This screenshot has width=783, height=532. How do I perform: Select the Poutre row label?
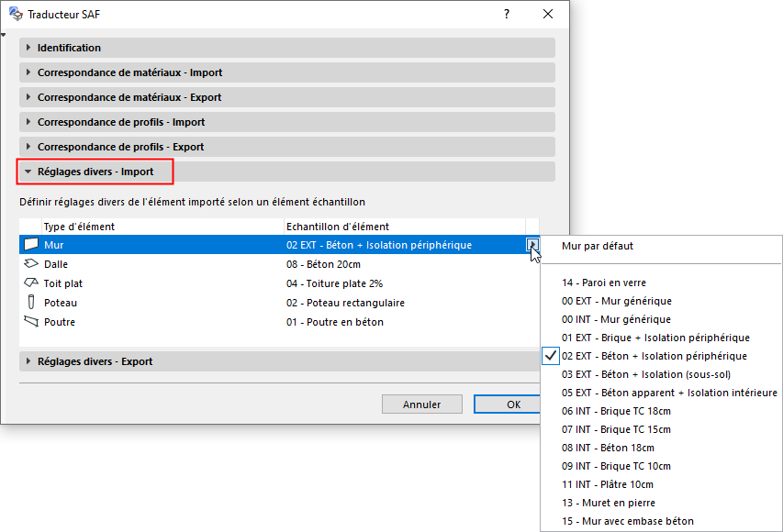(60, 322)
